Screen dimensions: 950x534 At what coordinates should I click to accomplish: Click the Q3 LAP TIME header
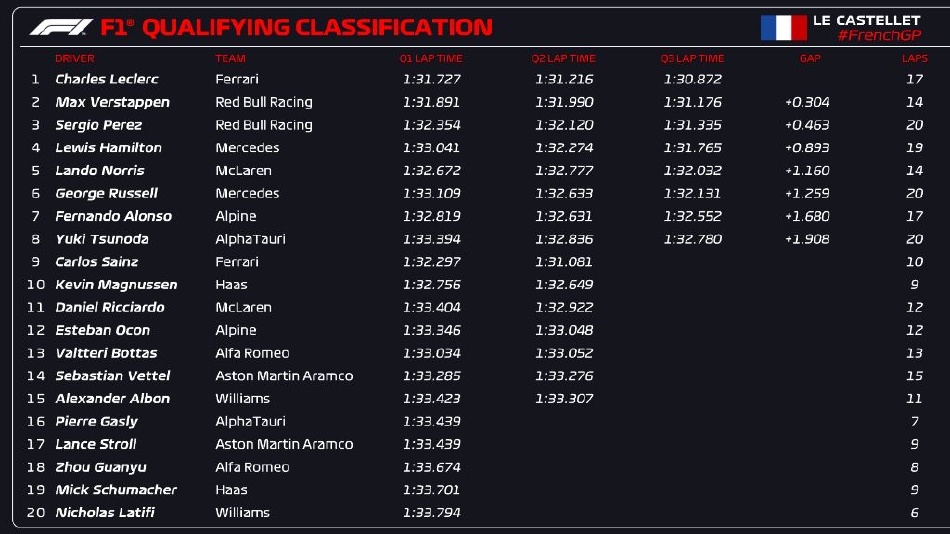point(692,59)
